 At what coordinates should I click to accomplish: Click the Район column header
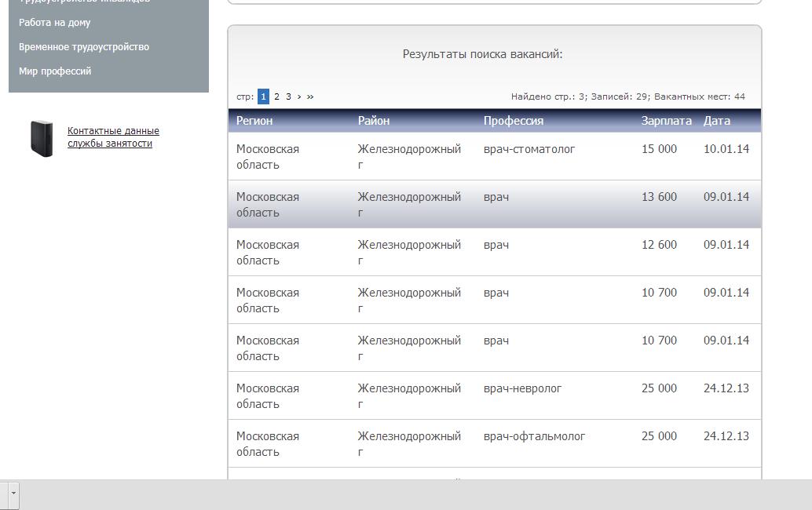pos(374,121)
